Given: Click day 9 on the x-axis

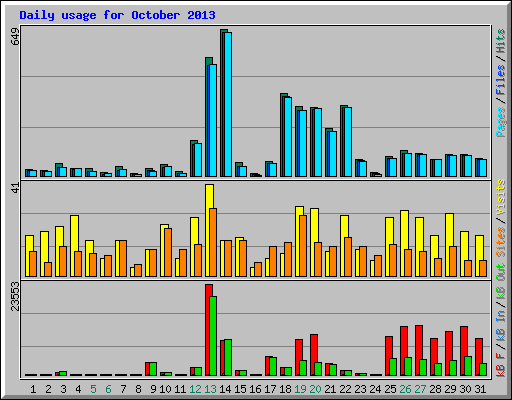Looking at the screenshot, I should [x=153, y=389].
